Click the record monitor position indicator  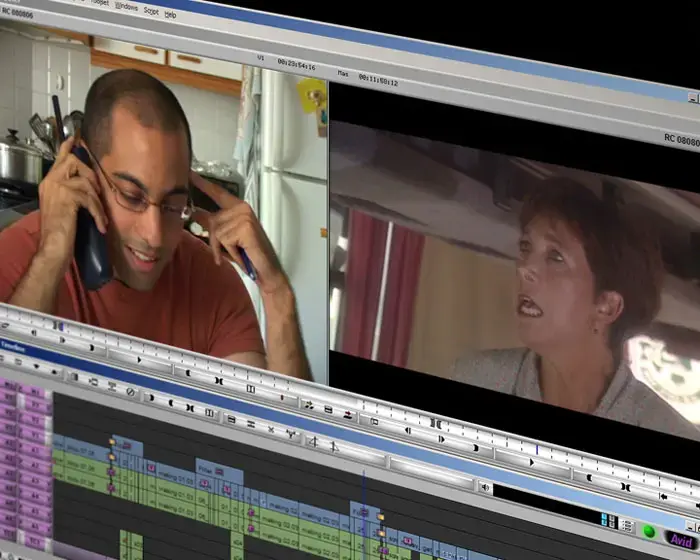pos(537,450)
